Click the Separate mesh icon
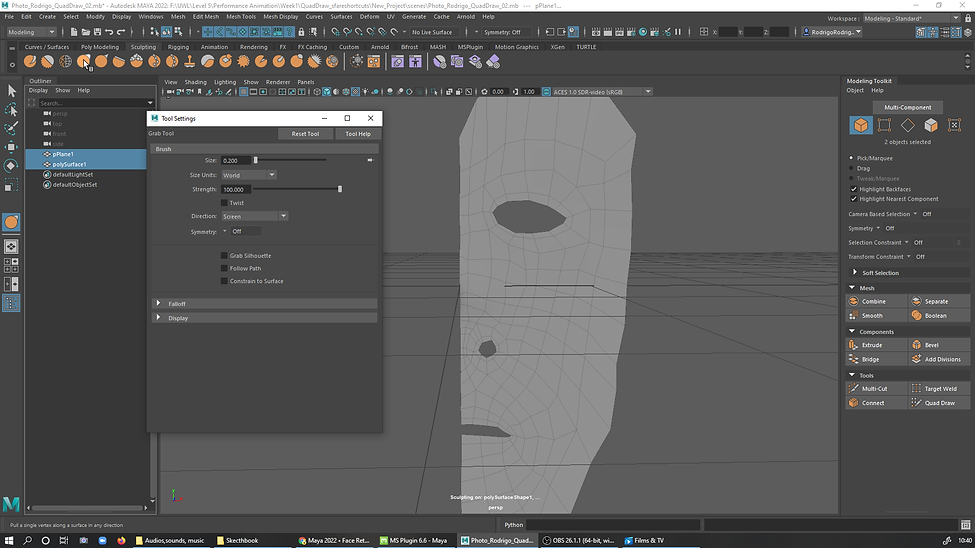The width and height of the screenshot is (975, 548). [x=917, y=301]
